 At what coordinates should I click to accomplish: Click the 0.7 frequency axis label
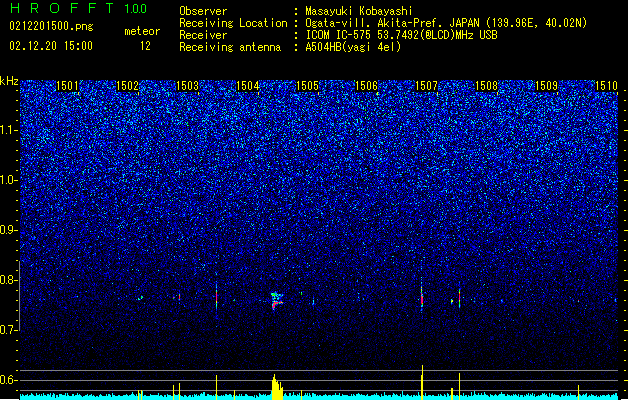click(x=9, y=330)
